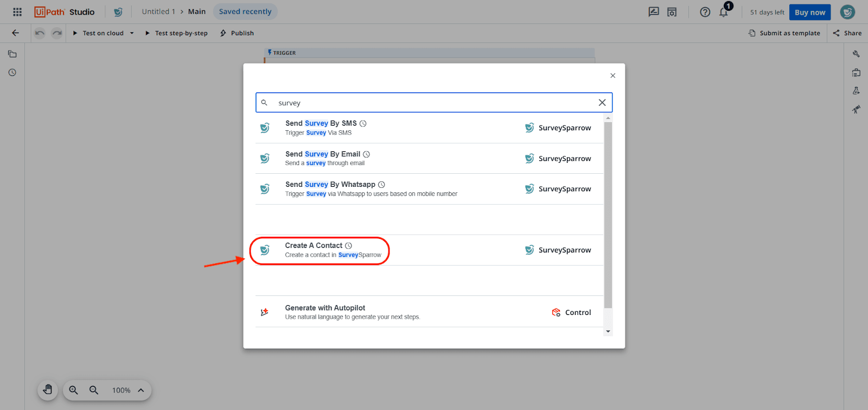868x410 pixels.
Task: Click the Buy now button
Action: 809,12
